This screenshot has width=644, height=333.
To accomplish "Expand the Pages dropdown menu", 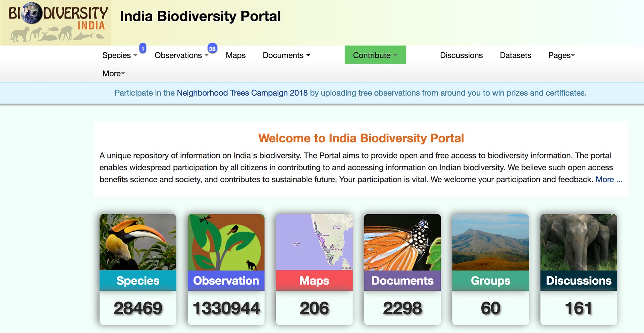I will coord(561,55).
